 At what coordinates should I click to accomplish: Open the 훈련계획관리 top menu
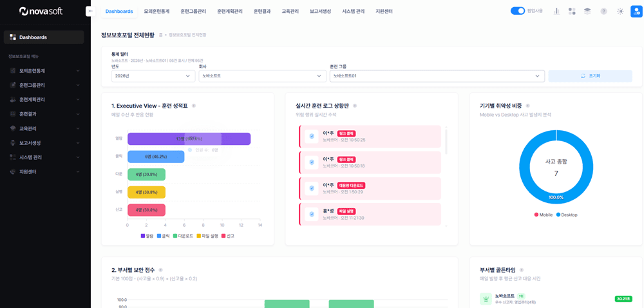pos(230,12)
